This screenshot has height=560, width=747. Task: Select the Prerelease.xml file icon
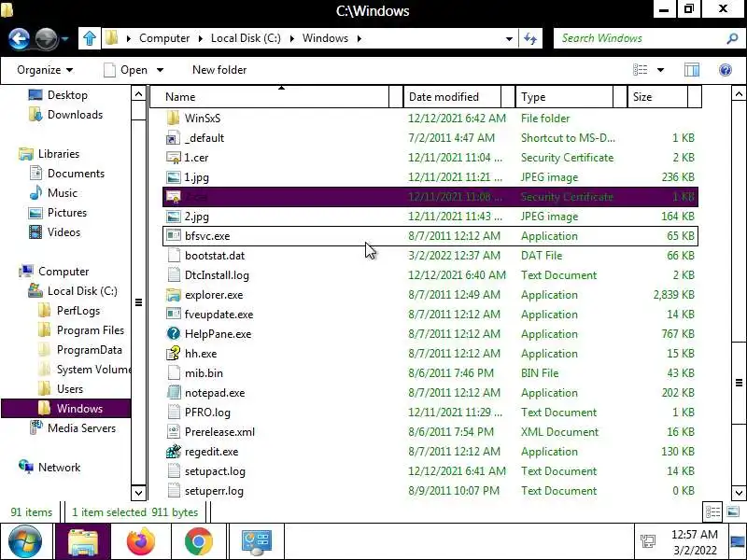pyautogui.click(x=174, y=432)
